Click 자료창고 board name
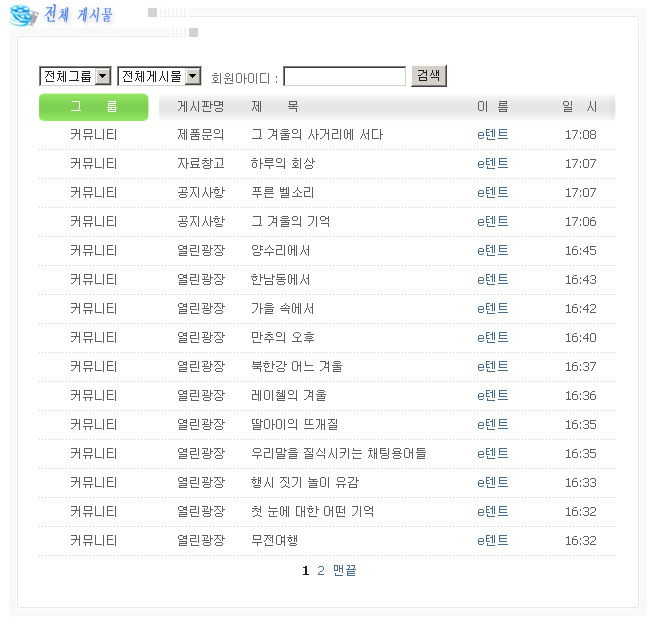 (201, 164)
